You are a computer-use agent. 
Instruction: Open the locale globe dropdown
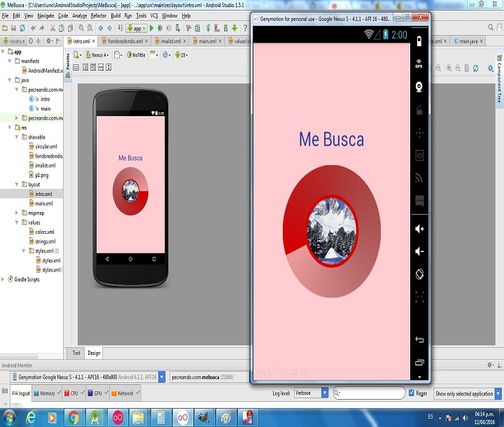pos(166,55)
